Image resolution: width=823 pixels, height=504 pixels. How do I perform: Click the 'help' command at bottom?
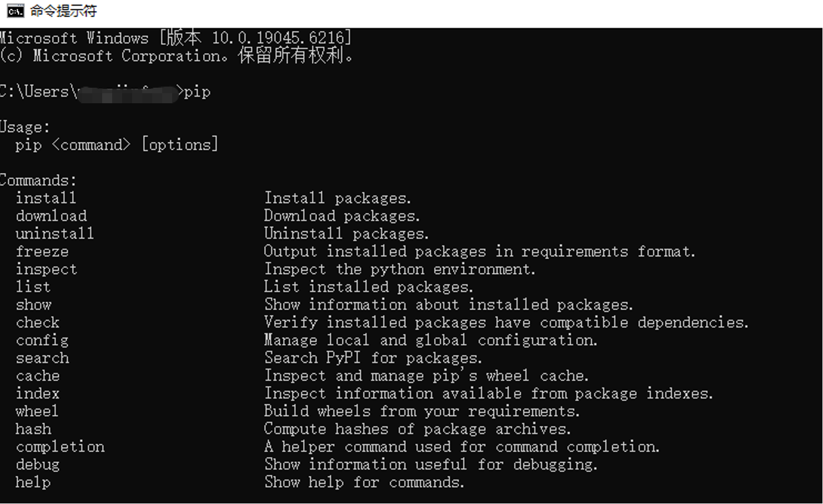coord(33,483)
